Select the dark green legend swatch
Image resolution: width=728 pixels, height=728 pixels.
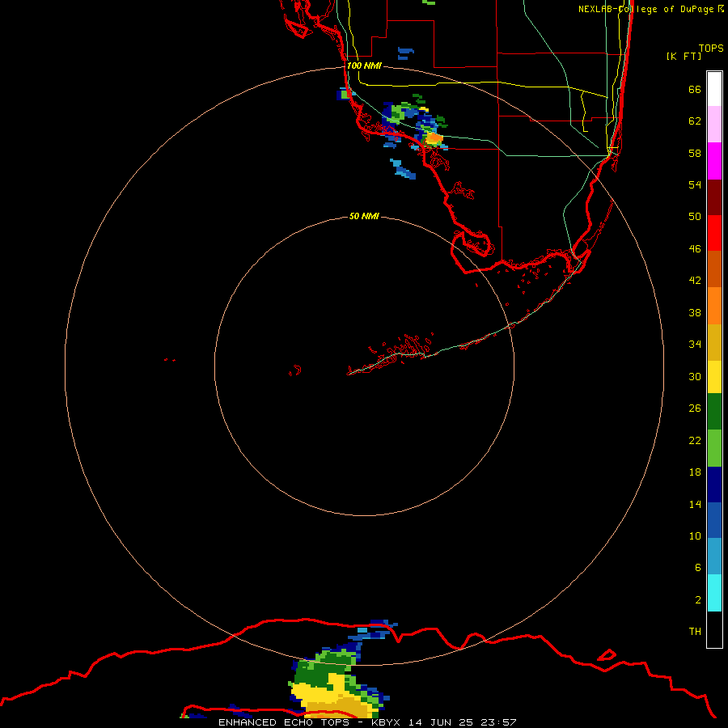(714, 412)
